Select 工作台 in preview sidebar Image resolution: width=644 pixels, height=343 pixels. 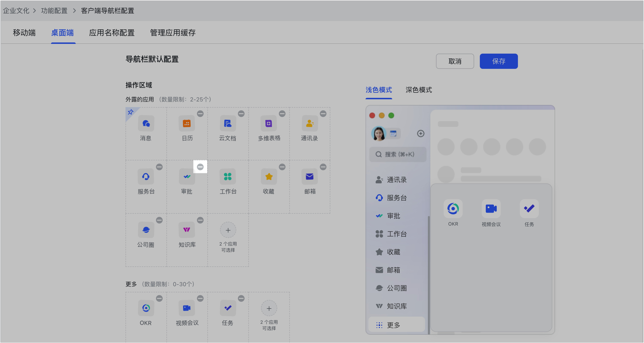coord(397,234)
